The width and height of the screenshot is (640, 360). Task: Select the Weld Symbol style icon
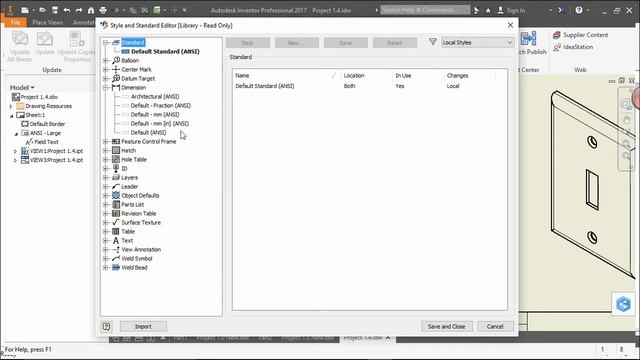coord(116,258)
